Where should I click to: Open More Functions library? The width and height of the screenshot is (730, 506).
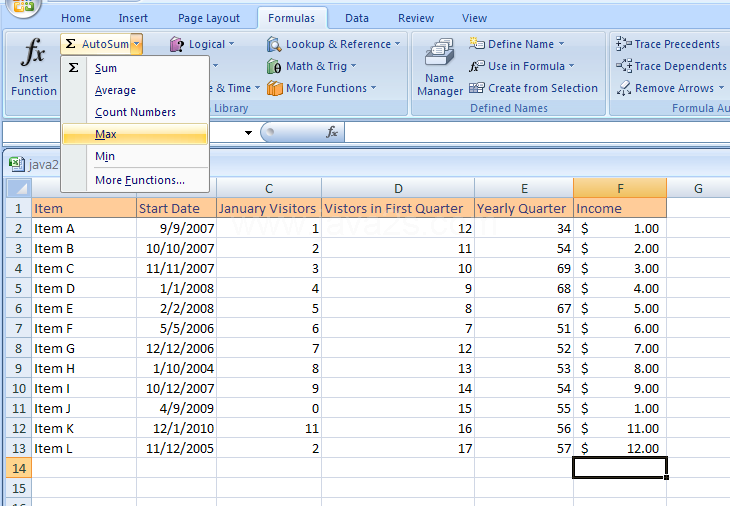pos(322,88)
